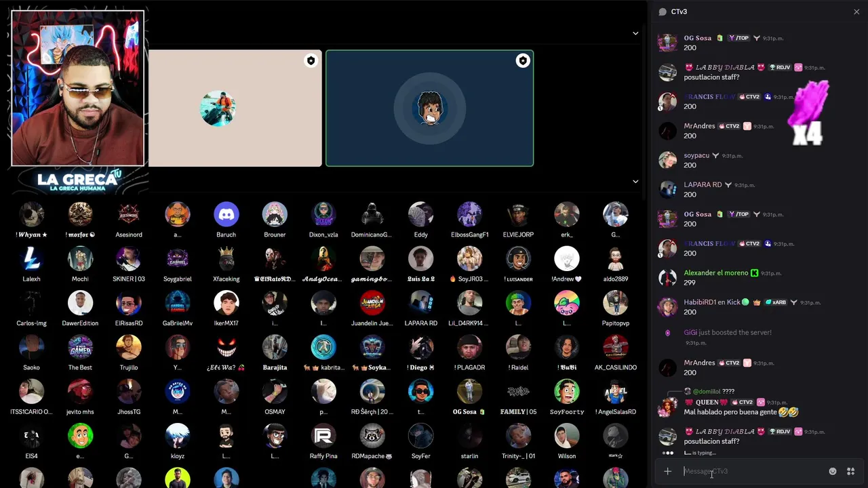868x488 pixels.
Task: Open FAMILY | 05's avatar
Action: click(518, 391)
